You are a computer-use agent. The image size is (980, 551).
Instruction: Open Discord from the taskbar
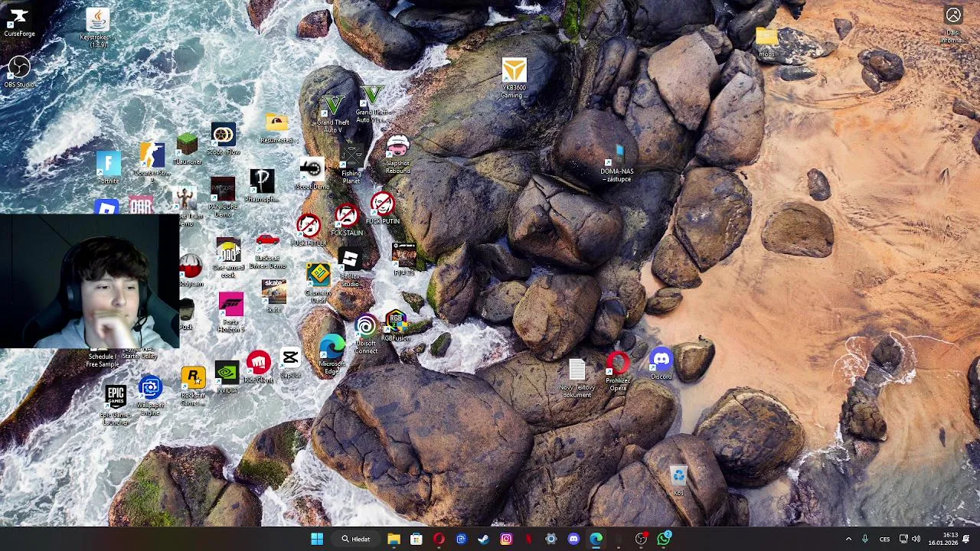tap(573, 539)
